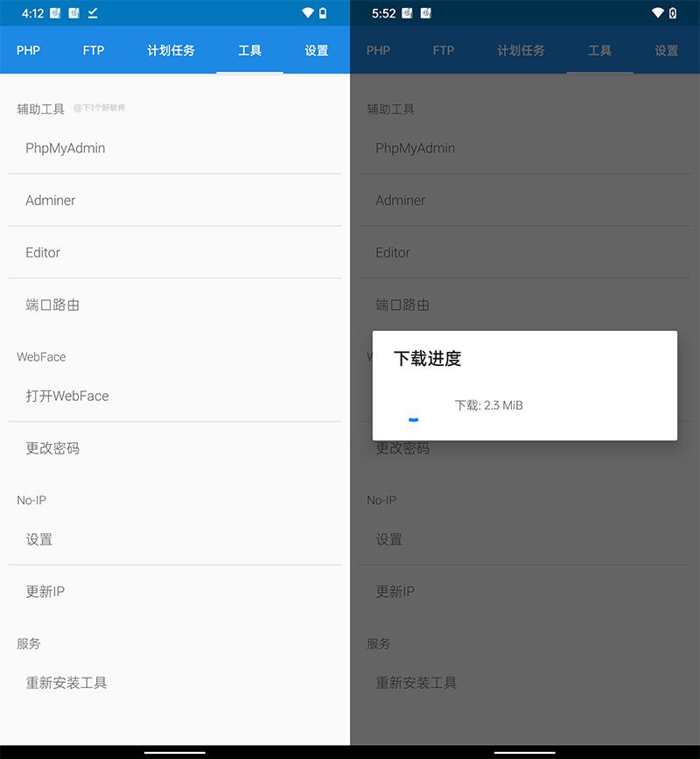Open the Editor tool
The height and width of the screenshot is (759, 700).
point(42,252)
